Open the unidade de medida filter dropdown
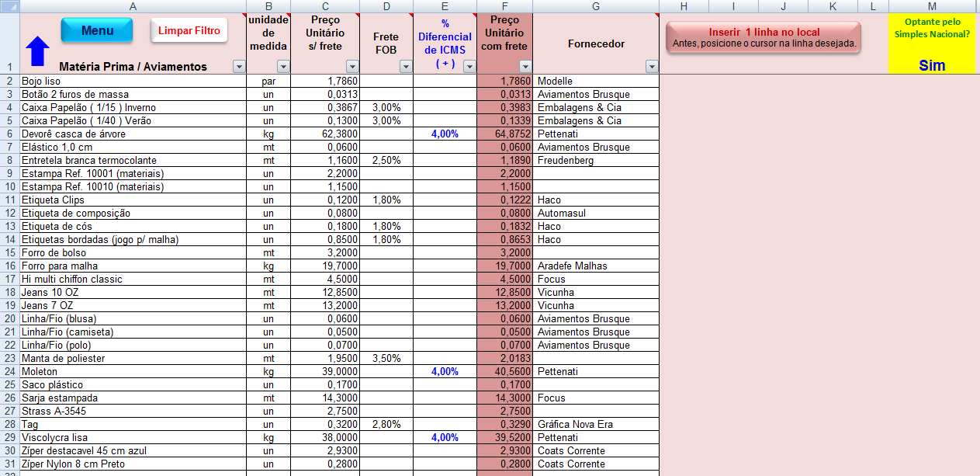The image size is (980, 476). 283,67
